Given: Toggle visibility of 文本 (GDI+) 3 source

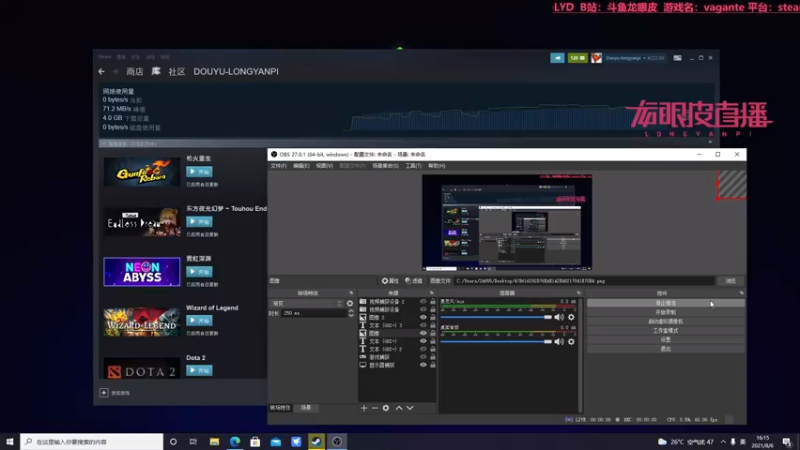Looking at the screenshot, I should point(423,325).
